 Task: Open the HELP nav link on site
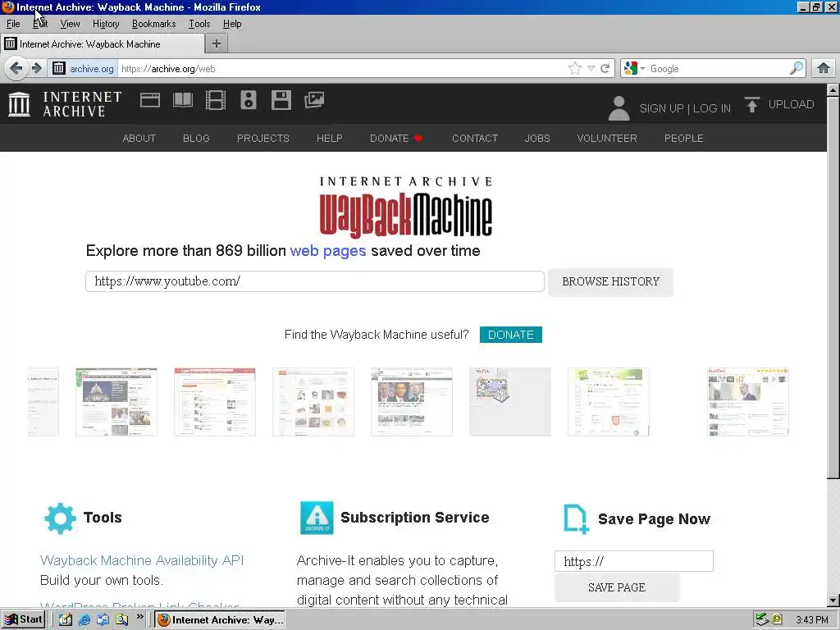pyautogui.click(x=330, y=138)
